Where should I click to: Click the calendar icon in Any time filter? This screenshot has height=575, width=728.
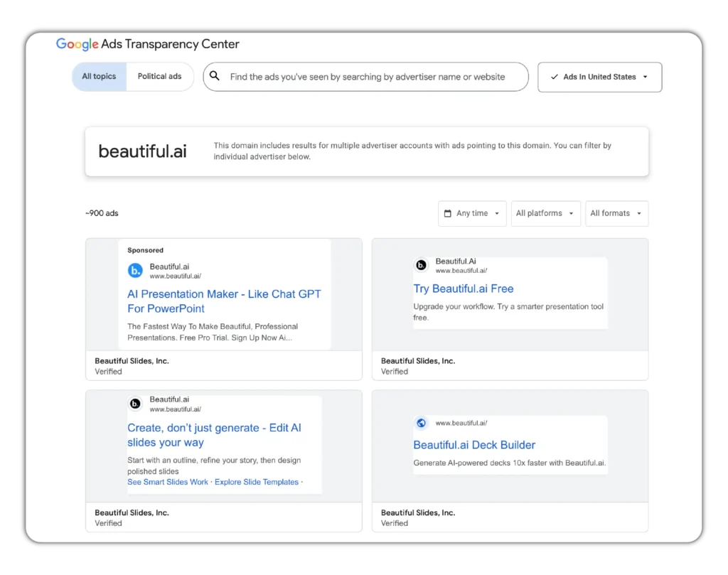pyautogui.click(x=448, y=213)
